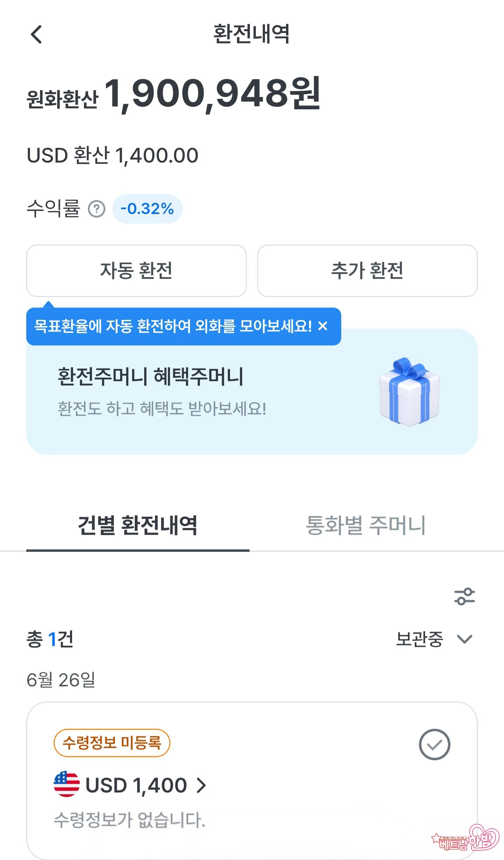Tap the 수령정보가 없습니다 text
The image size is (504, 860).
pyautogui.click(x=129, y=820)
